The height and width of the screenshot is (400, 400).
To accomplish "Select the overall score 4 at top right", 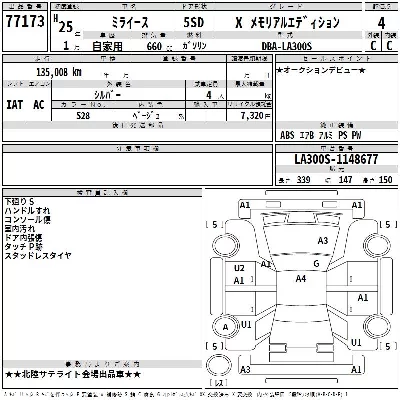I will click(381, 23).
